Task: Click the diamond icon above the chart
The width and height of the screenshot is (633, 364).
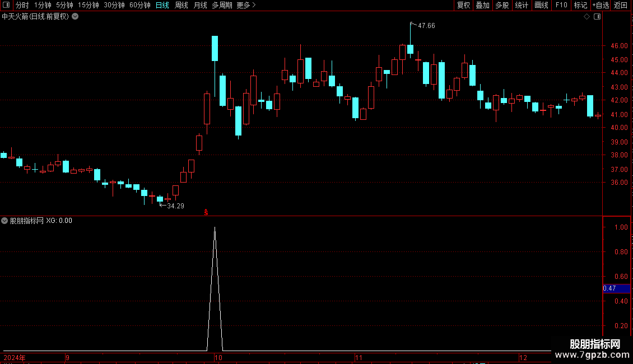Action: (587, 17)
